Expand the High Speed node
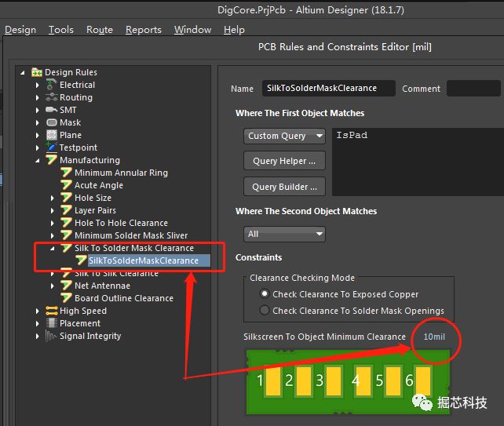This screenshot has width=504, height=426. click(x=37, y=311)
